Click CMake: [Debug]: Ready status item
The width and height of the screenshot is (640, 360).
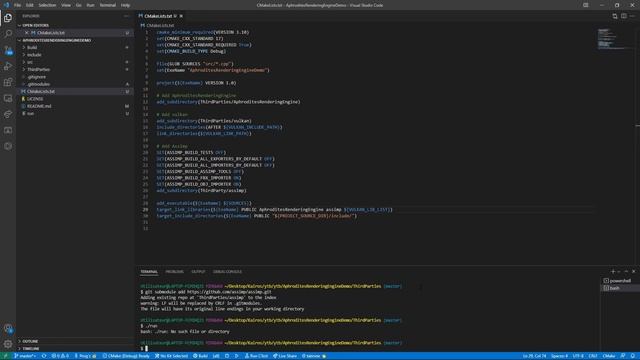coord(126,356)
